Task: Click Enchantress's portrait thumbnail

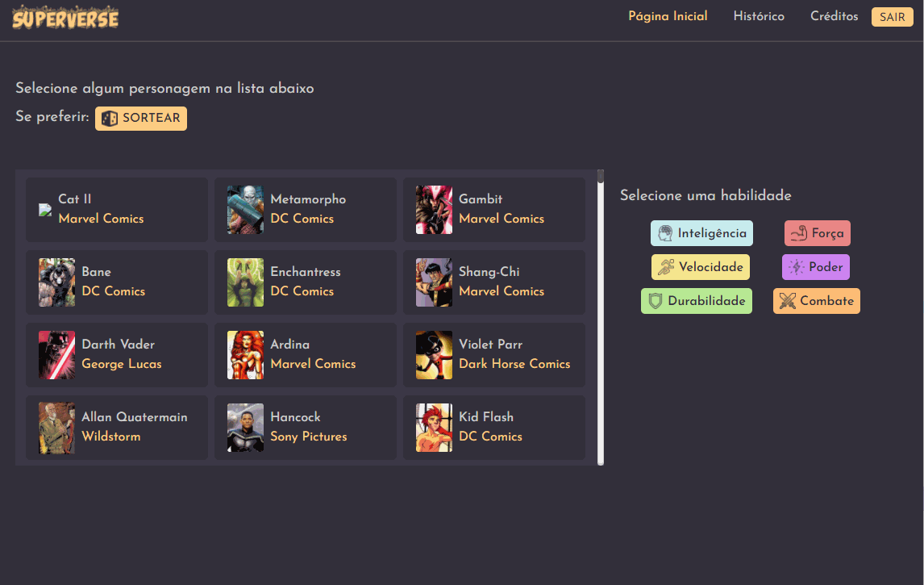Action: pos(245,282)
